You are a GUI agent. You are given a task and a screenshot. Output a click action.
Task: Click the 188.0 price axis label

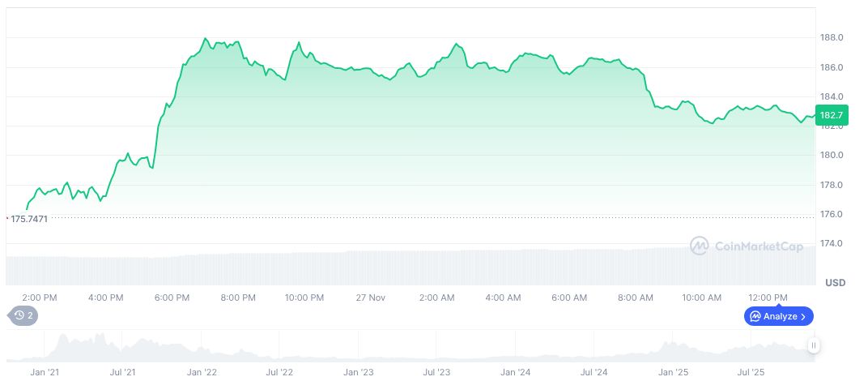832,38
